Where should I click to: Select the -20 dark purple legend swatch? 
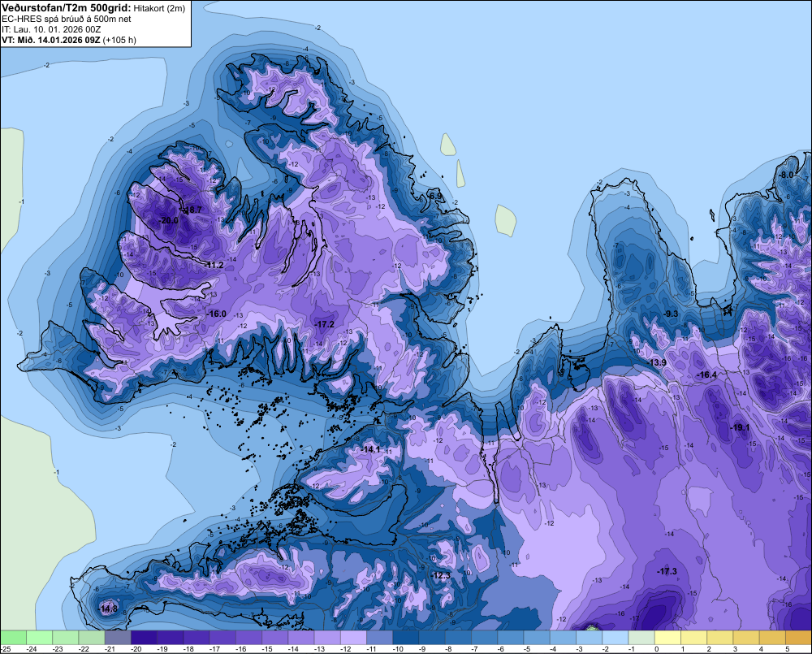[x=144, y=637]
